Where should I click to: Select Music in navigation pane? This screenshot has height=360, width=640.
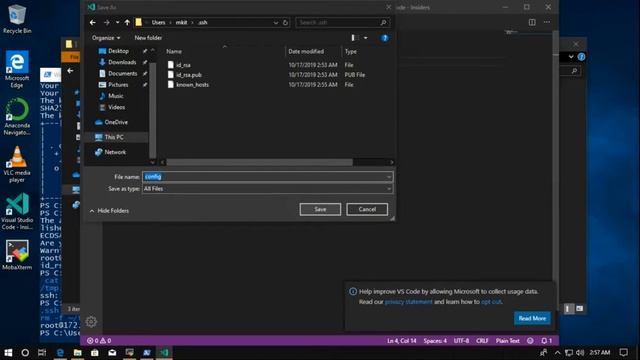[x=115, y=96]
